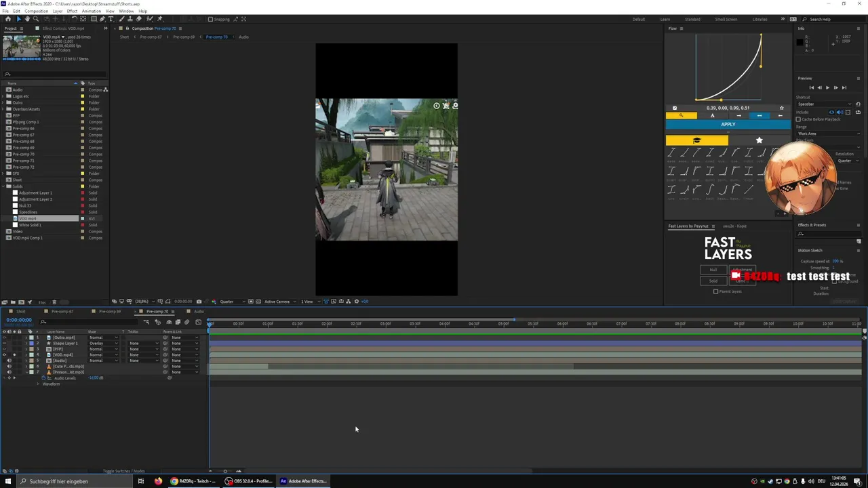The image size is (868, 488).
Task: Create a new folder in Project panel
Action: point(13,302)
